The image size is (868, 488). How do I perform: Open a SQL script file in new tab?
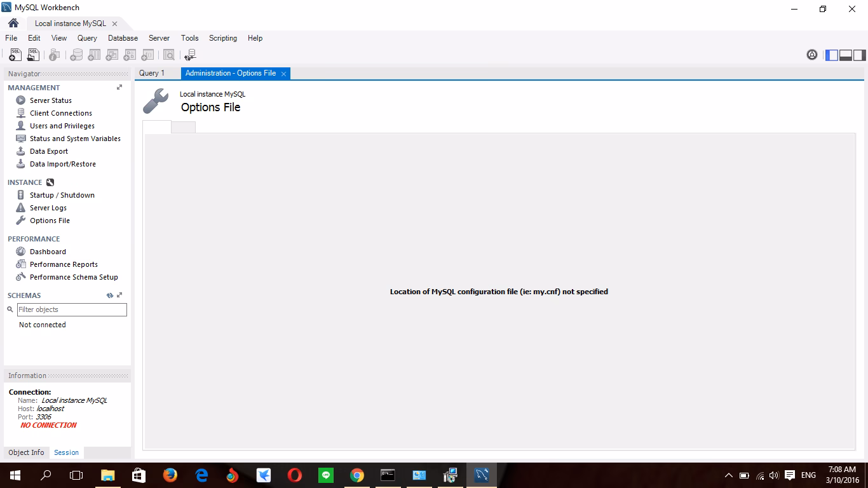(32, 55)
